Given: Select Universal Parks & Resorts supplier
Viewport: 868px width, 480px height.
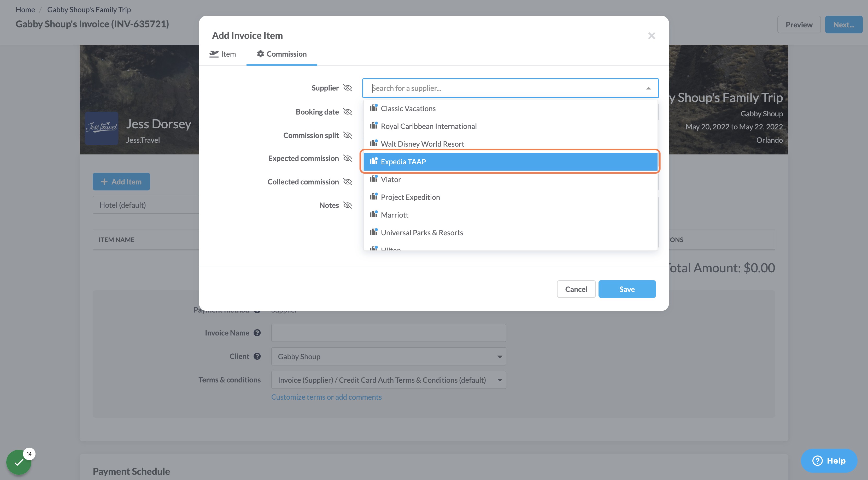Looking at the screenshot, I should [x=511, y=233].
